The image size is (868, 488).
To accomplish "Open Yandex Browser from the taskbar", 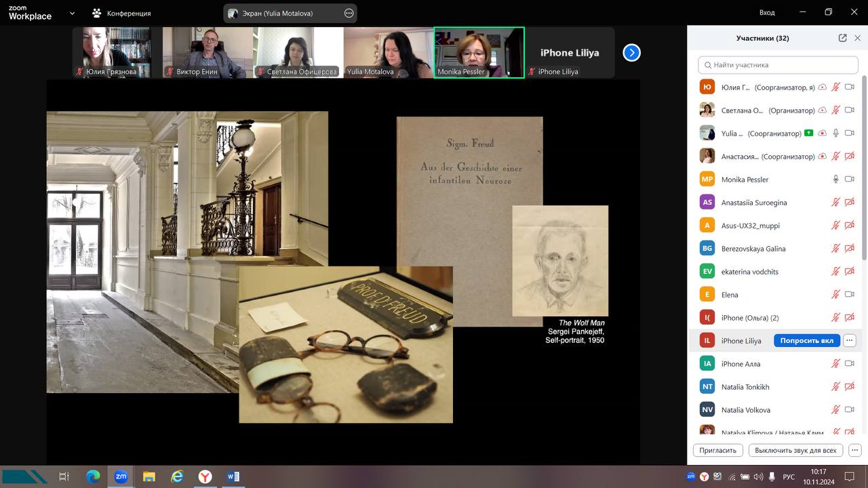I will coord(205,476).
